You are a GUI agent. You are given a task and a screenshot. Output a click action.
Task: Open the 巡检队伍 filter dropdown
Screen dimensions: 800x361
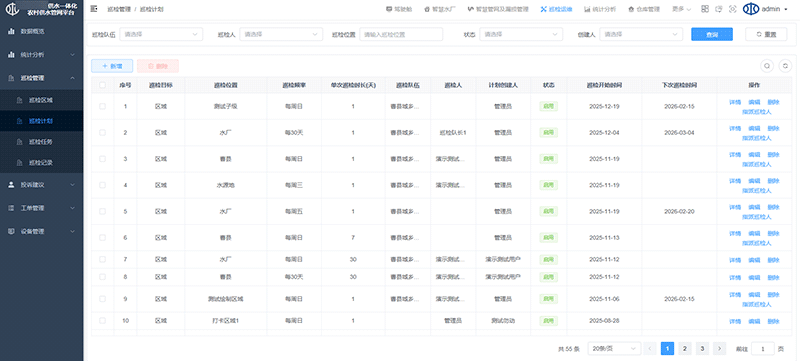click(161, 34)
